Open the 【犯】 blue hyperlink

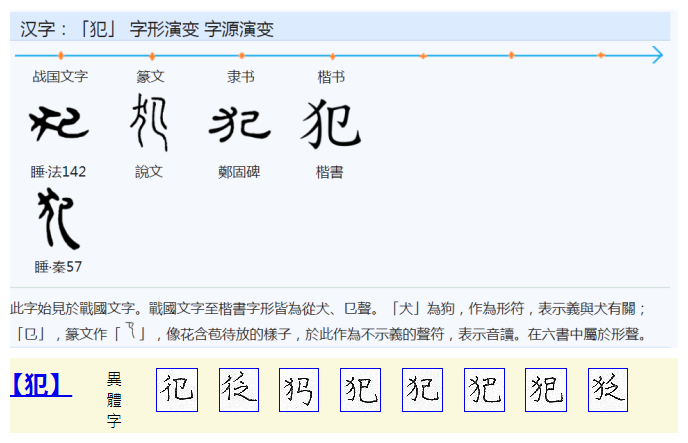41,385
